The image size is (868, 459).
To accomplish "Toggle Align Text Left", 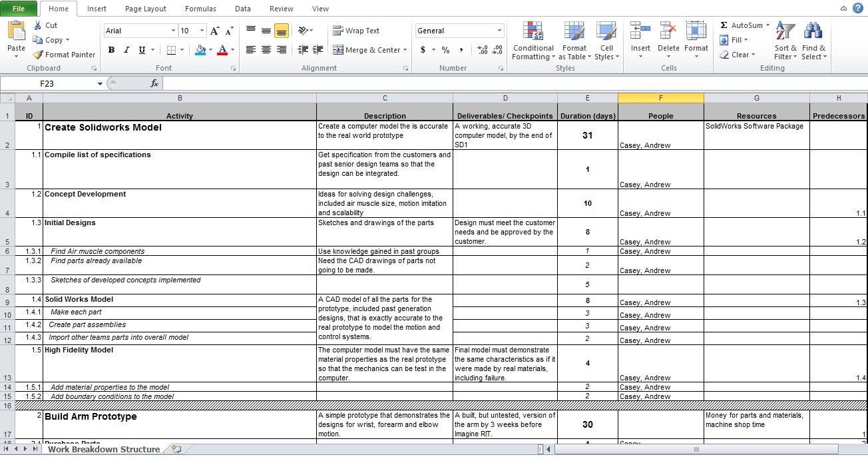I will 251,50.
